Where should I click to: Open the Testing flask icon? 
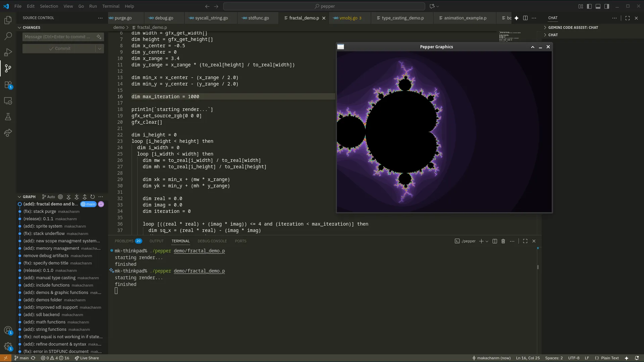click(8, 117)
